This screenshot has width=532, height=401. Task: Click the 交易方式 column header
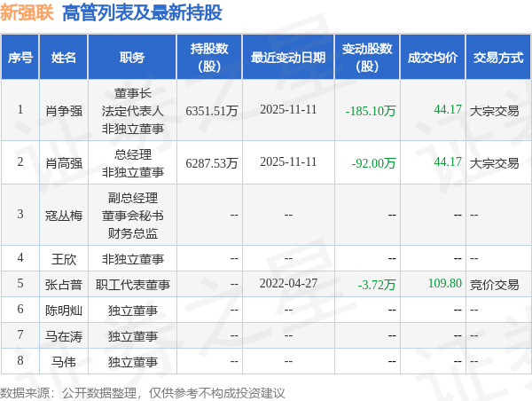pos(498,57)
